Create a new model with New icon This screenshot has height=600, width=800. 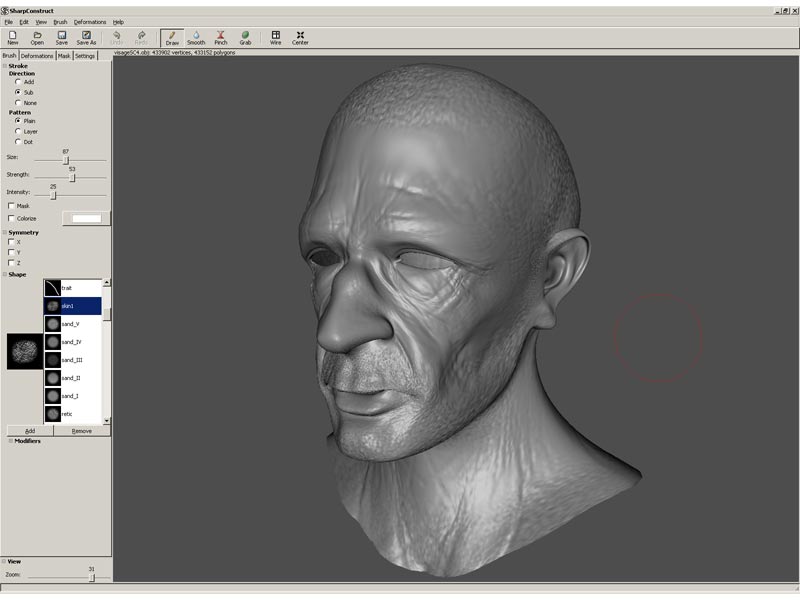(13, 37)
